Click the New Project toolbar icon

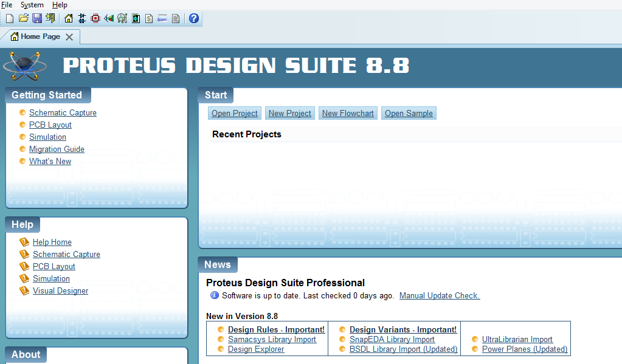pos(10,18)
